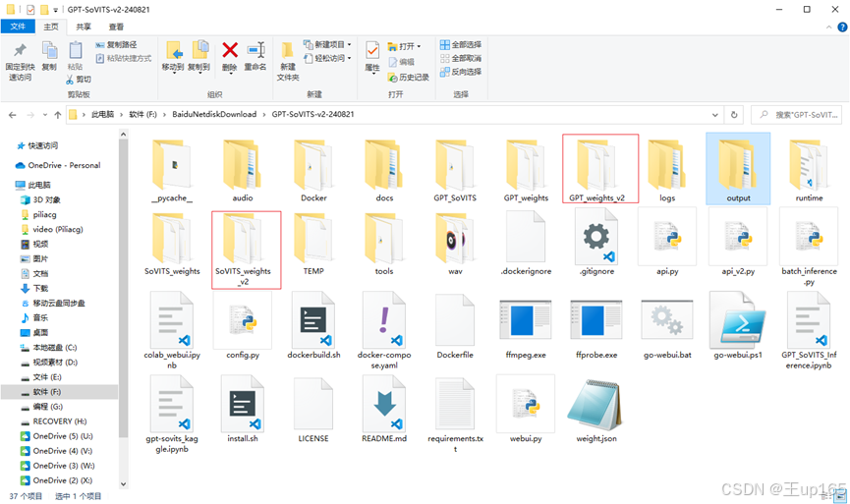The image size is (850, 504).
Task: Select the dockerbuild.sh file
Action: click(313, 326)
